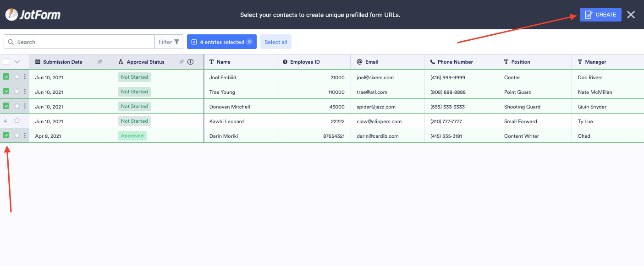Click manager cell Doc Rivers

click(608, 77)
